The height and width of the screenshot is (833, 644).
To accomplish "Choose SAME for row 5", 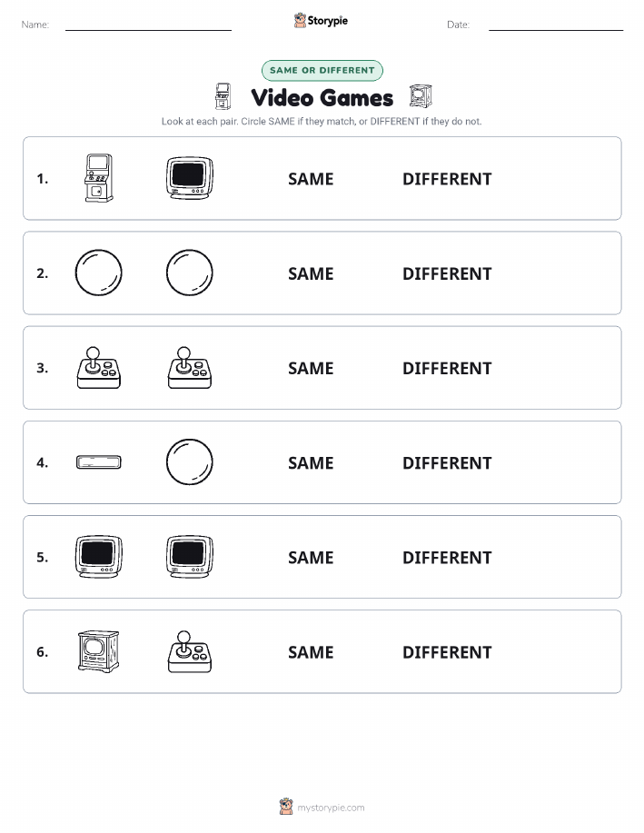I will coord(311,557).
